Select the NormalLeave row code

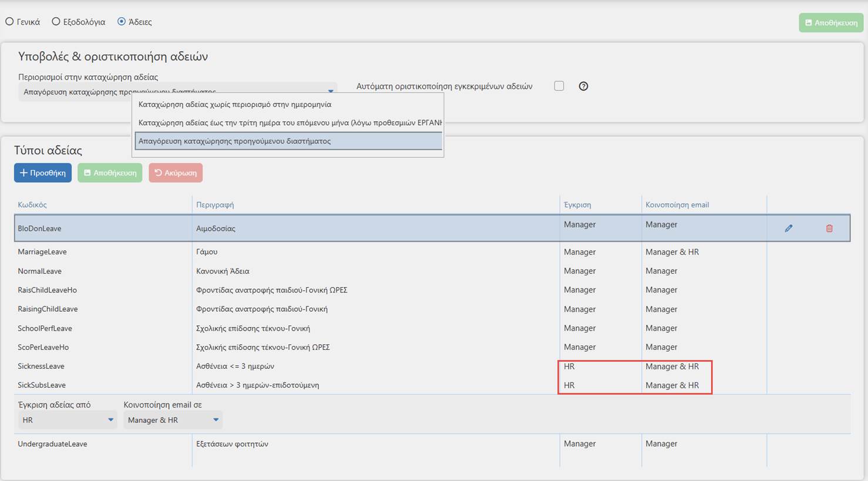(x=39, y=271)
